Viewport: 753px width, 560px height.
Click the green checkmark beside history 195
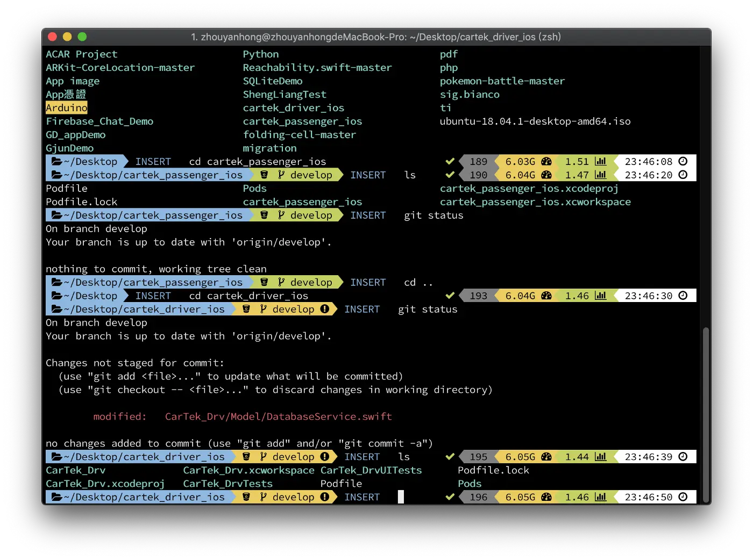(450, 456)
